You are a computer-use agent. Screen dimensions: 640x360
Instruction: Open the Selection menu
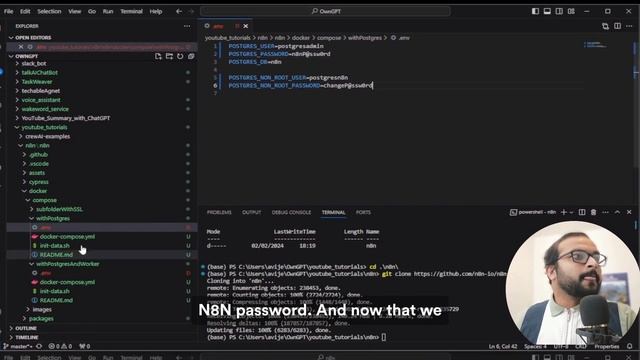click(49, 11)
